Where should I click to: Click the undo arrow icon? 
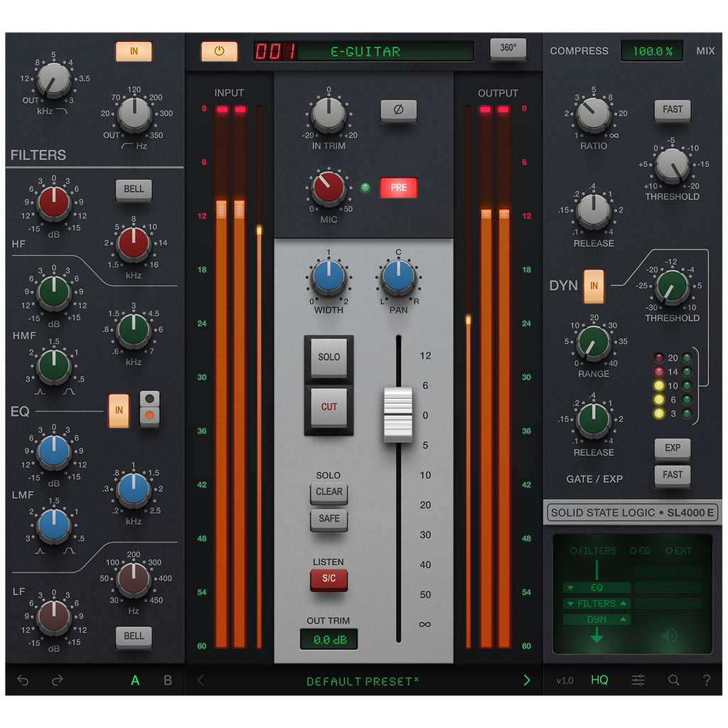pos(23,680)
